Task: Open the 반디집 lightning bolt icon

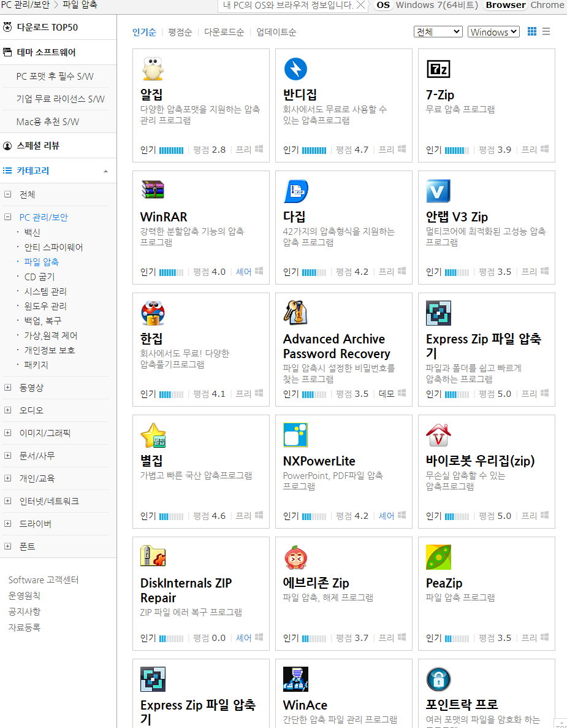Action: [295, 69]
